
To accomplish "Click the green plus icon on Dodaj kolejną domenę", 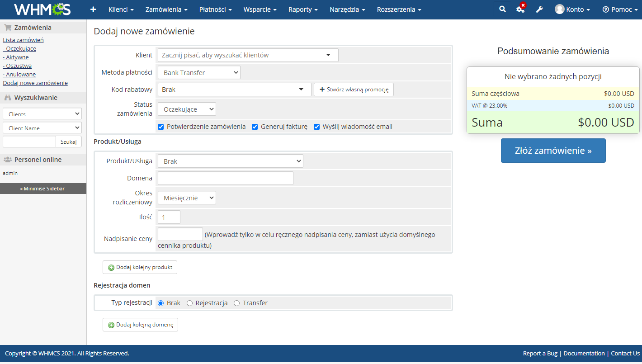I will [x=111, y=325].
